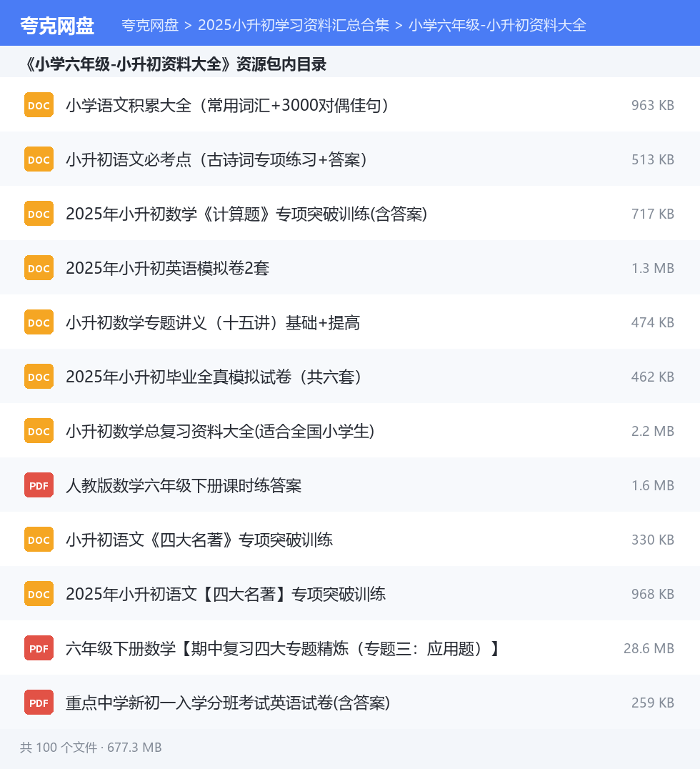Open 小升初数学专题讲义（十五讲）基础+提高
The width and height of the screenshot is (700, 769).
[x=213, y=323]
